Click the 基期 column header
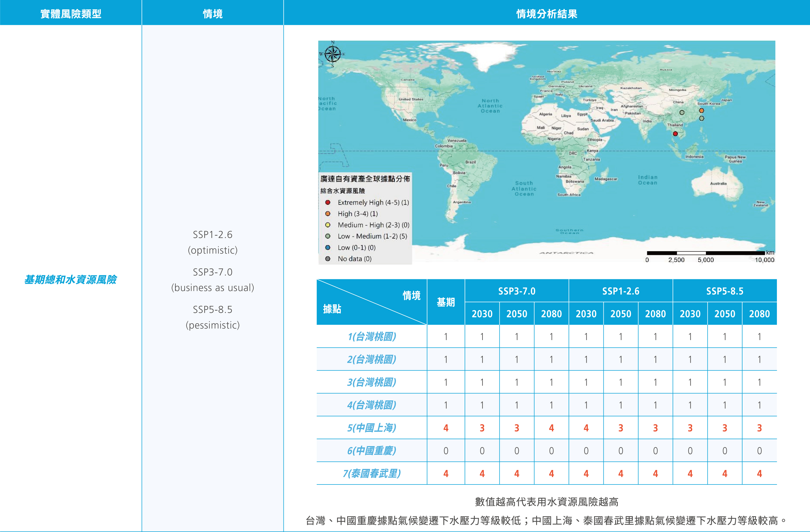 [446, 302]
